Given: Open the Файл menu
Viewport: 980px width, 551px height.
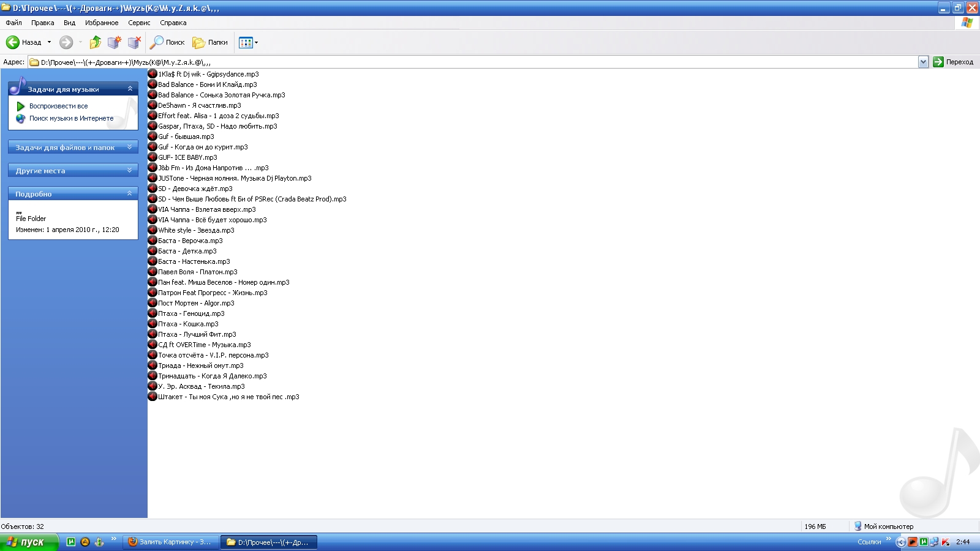Looking at the screenshot, I should (13, 23).
